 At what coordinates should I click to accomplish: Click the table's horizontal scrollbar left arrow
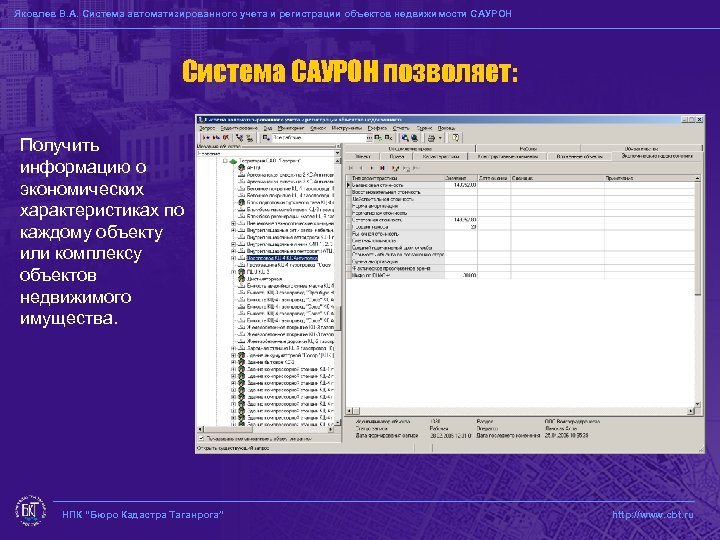[349, 411]
